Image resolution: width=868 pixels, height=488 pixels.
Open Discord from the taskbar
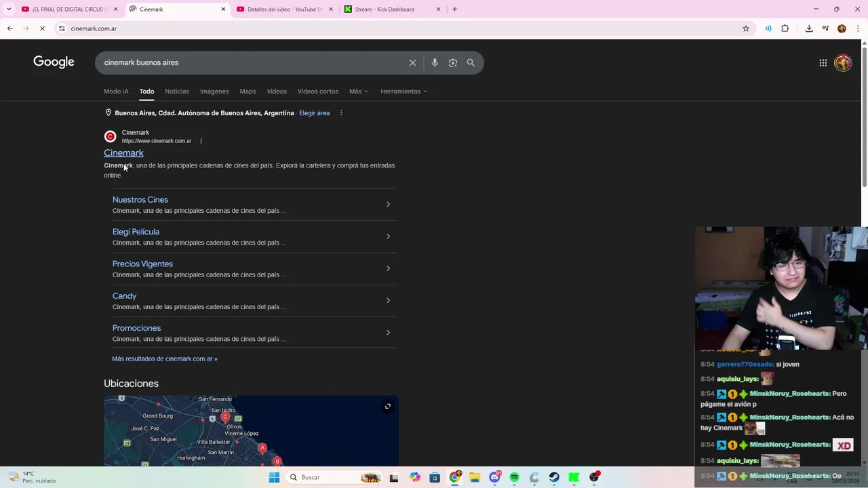(x=494, y=477)
